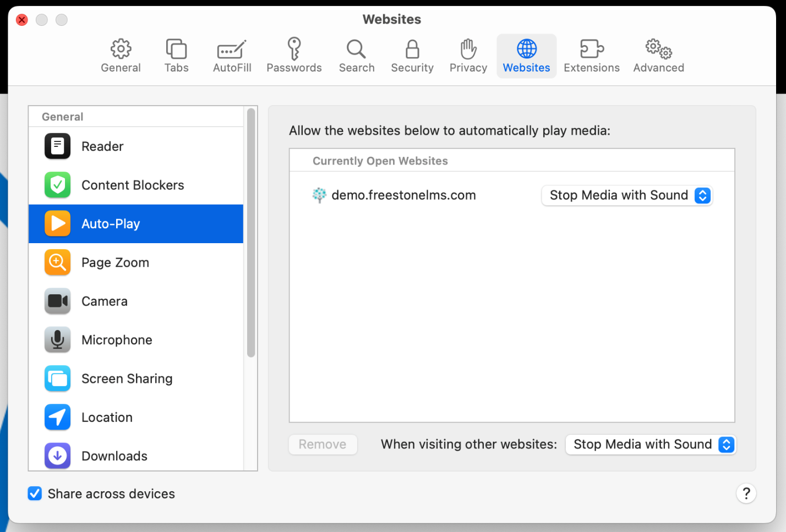Open the Security preferences pane

pos(412,55)
